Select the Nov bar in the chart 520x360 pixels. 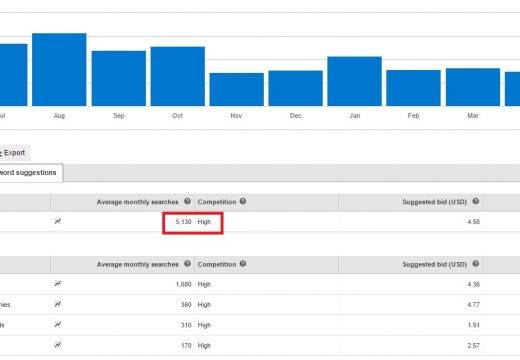[x=237, y=89]
